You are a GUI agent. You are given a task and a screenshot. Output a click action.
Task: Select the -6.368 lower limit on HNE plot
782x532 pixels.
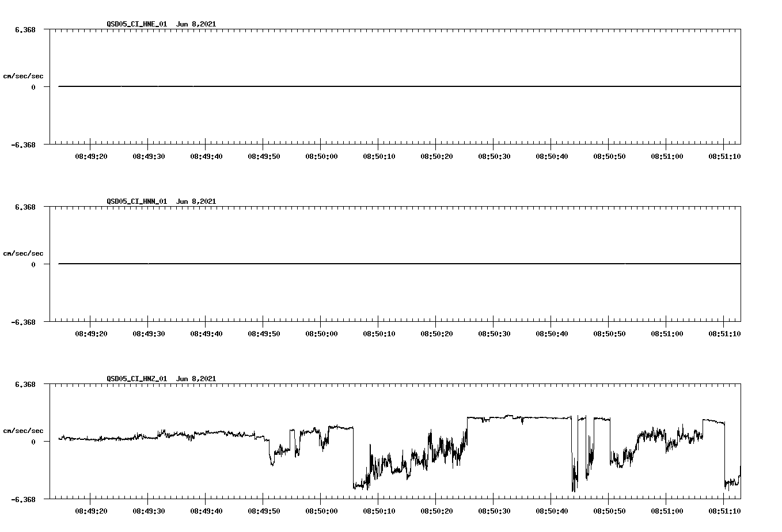(23, 145)
